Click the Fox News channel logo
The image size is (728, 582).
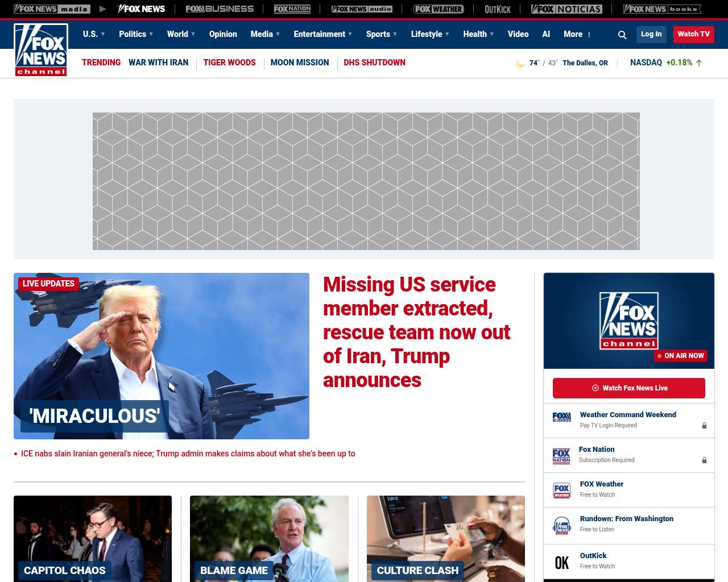(x=41, y=50)
